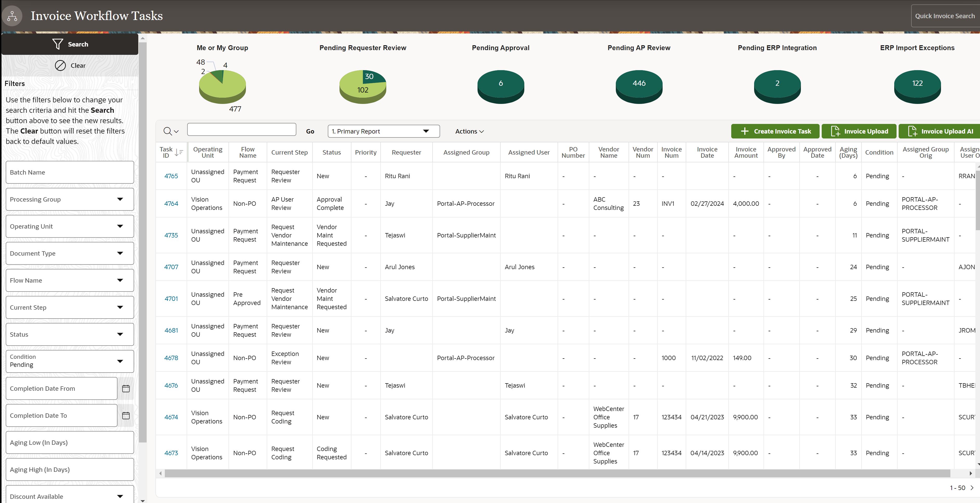Open the Completion Date From calendar picker
Image resolution: width=980 pixels, height=503 pixels.
(x=126, y=389)
